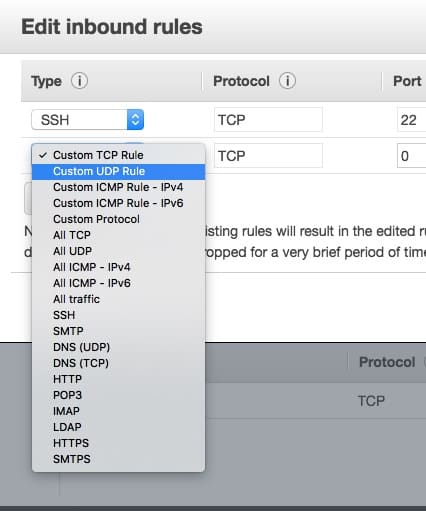The height and width of the screenshot is (511, 426).
Task: Choose All UDP in type list
Action: pos(118,251)
